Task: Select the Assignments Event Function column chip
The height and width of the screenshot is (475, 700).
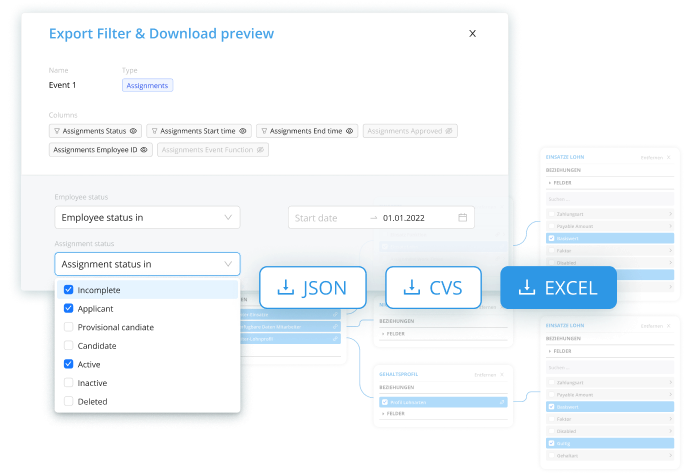Action: click(212, 150)
